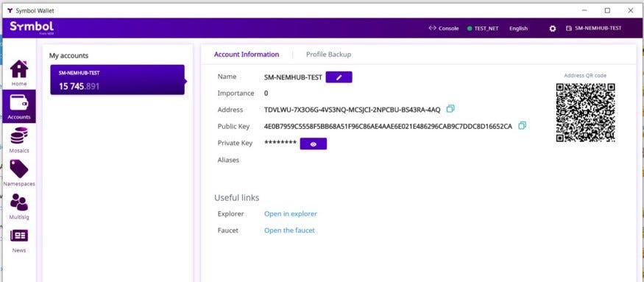Screen dimensions: 644x282
Task: Select the Accounts sidebar item
Action: (19, 107)
